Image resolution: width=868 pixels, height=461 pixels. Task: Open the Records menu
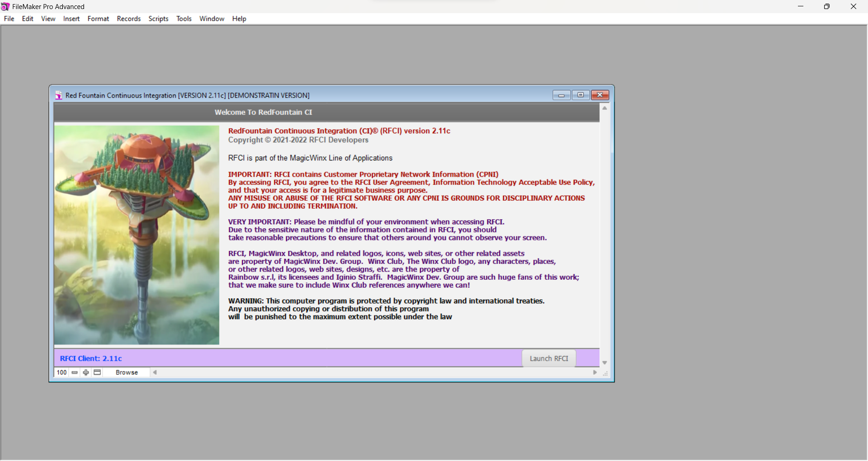pos(129,19)
